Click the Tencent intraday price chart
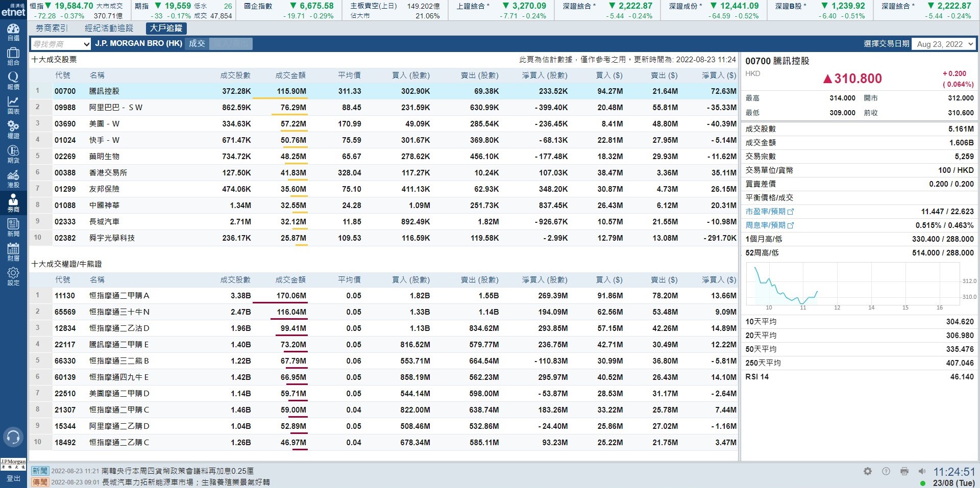980x488 pixels. [x=852, y=285]
